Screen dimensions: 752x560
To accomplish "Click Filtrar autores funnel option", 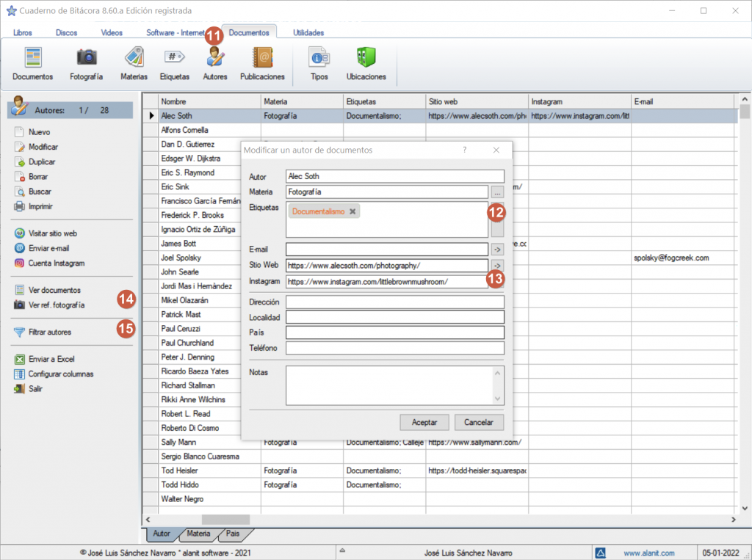I will (49, 332).
